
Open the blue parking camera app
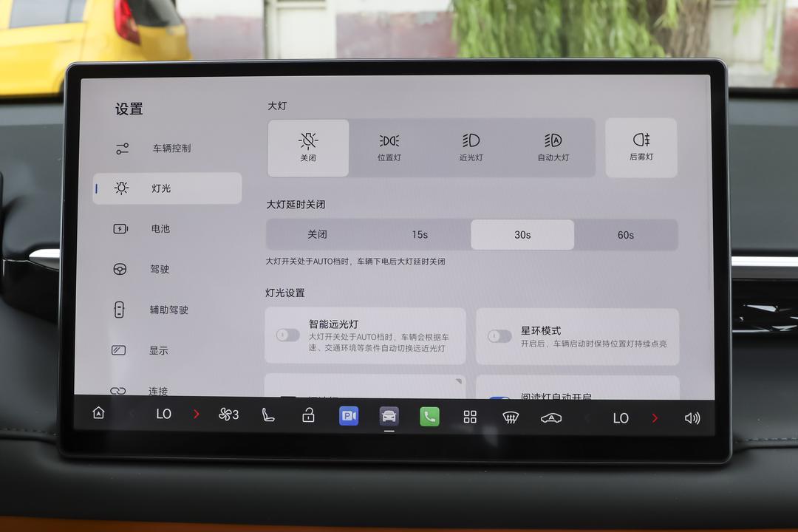[x=349, y=416]
